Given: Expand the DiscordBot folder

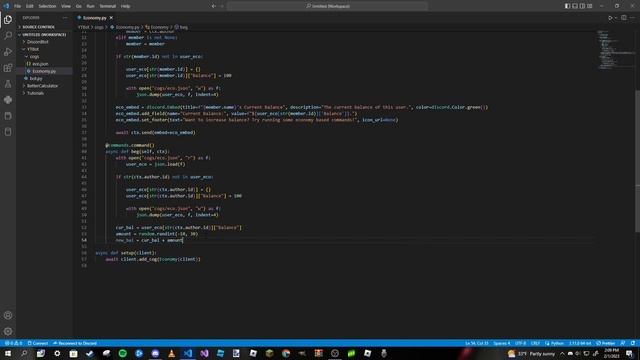Looking at the screenshot, I should click(44, 42).
